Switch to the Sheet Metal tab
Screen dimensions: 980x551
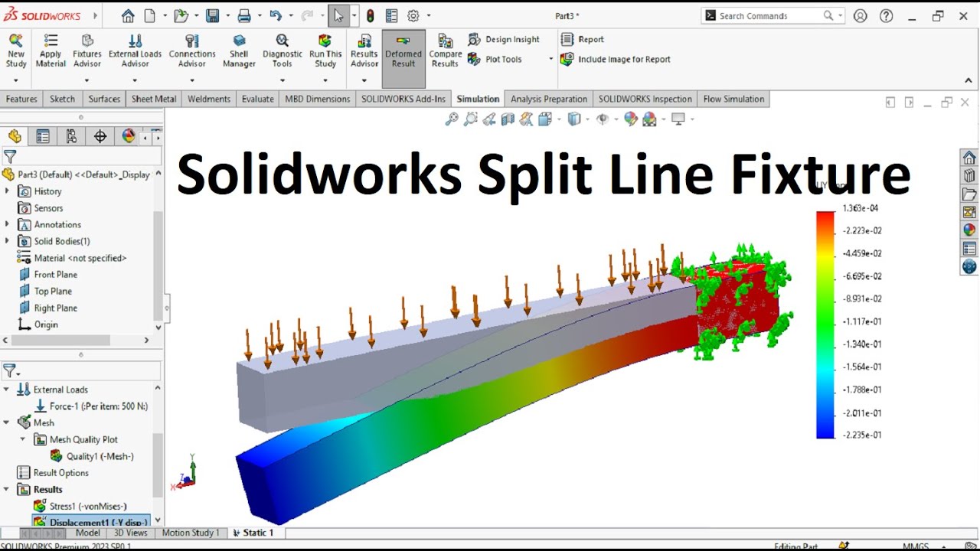pos(154,99)
